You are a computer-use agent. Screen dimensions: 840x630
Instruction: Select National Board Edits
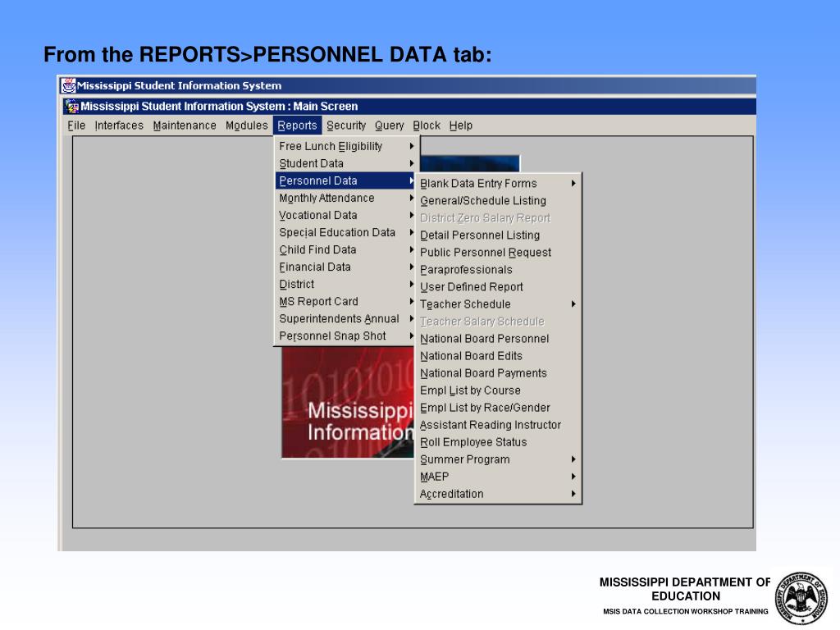coord(498,356)
